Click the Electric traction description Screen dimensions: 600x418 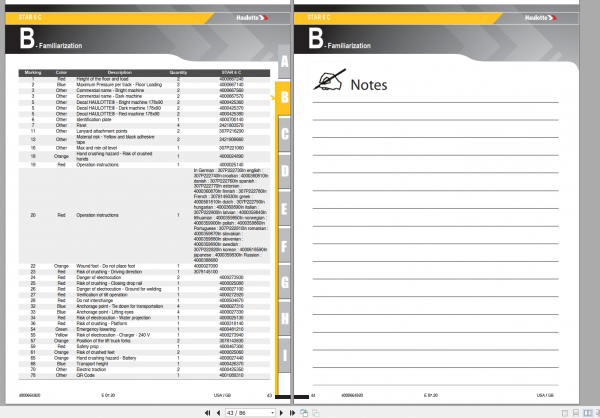tap(91, 370)
